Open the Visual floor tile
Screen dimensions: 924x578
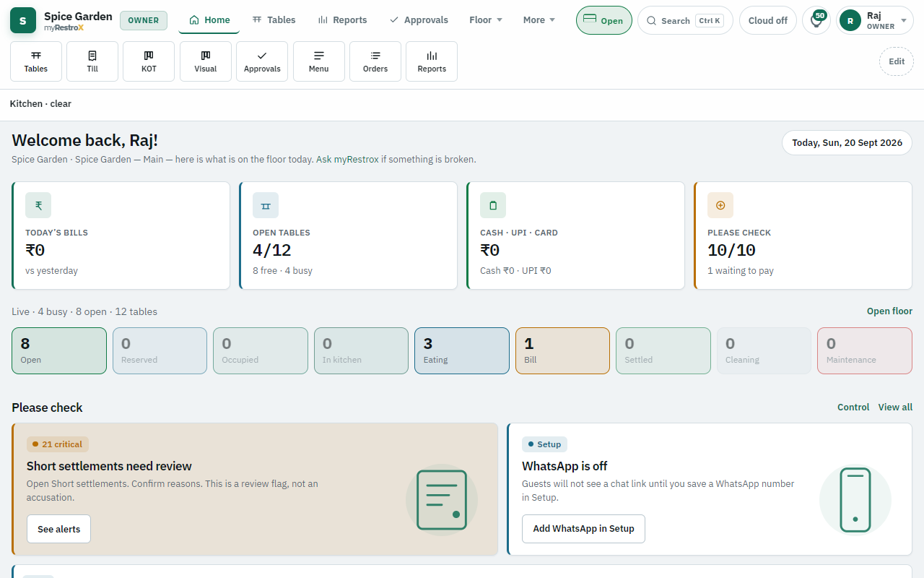(206, 61)
